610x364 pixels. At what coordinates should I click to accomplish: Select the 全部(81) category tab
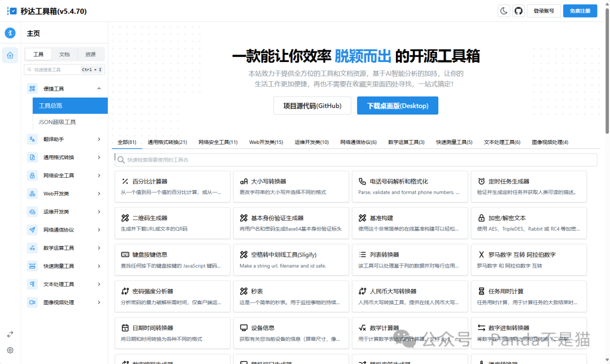pos(127,142)
